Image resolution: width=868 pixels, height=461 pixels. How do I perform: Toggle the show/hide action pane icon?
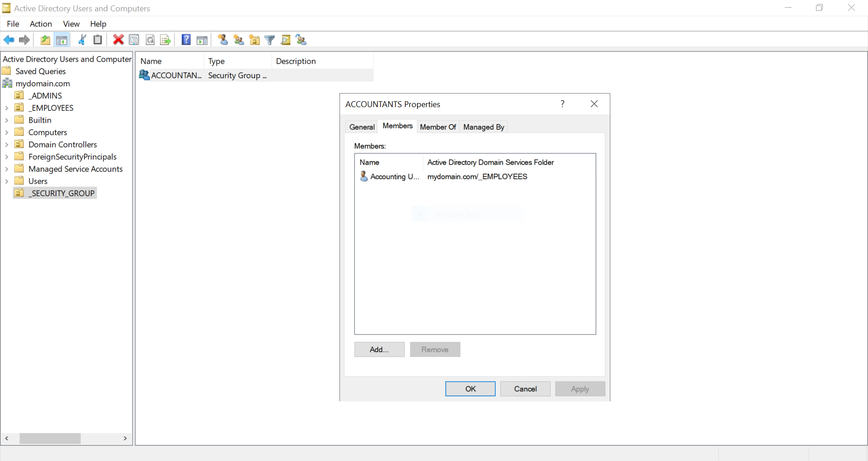(202, 40)
